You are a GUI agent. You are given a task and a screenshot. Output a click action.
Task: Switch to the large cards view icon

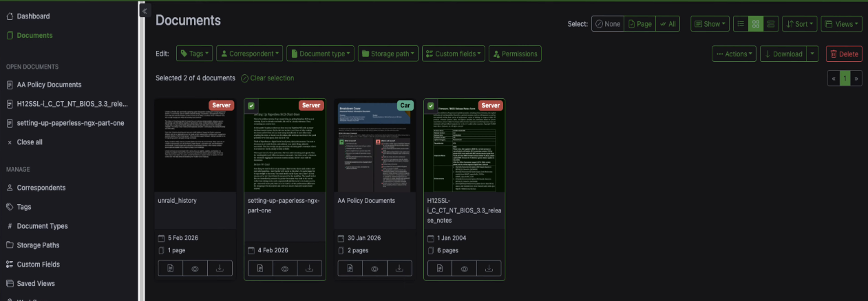(770, 24)
